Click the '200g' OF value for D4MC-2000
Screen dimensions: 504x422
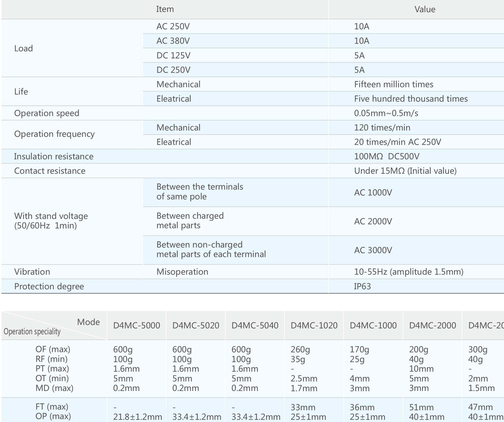coord(419,350)
